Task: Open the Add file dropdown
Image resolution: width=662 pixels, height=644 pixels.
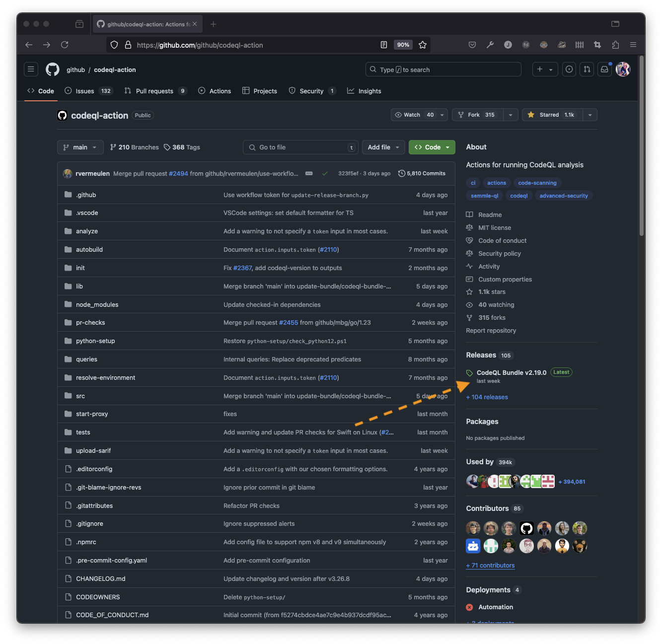Action: [x=383, y=147]
